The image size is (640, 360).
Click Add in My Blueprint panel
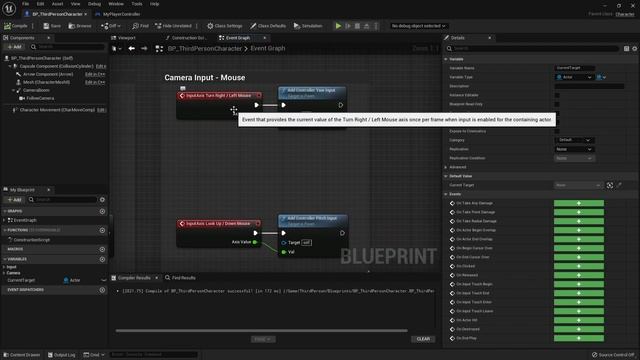15,200
